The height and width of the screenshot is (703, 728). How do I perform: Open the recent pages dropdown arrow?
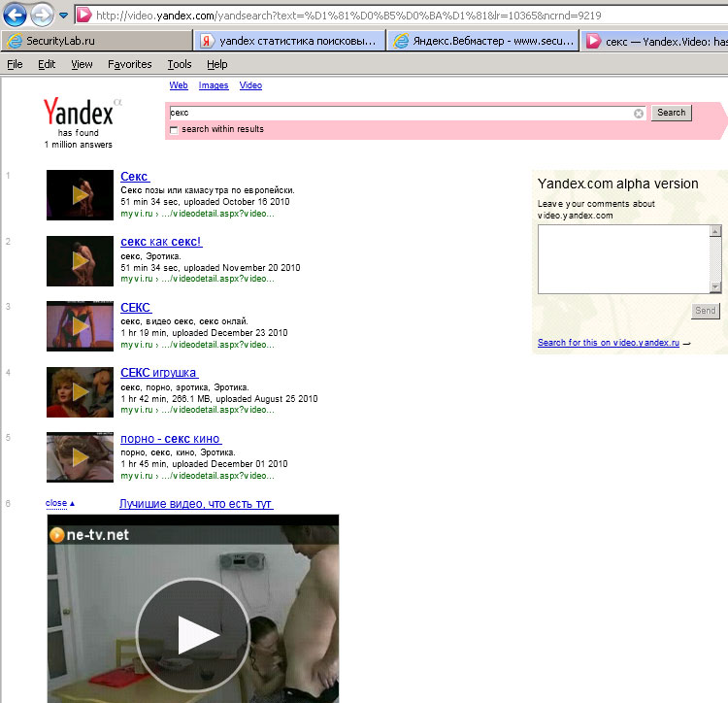[x=64, y=16]
